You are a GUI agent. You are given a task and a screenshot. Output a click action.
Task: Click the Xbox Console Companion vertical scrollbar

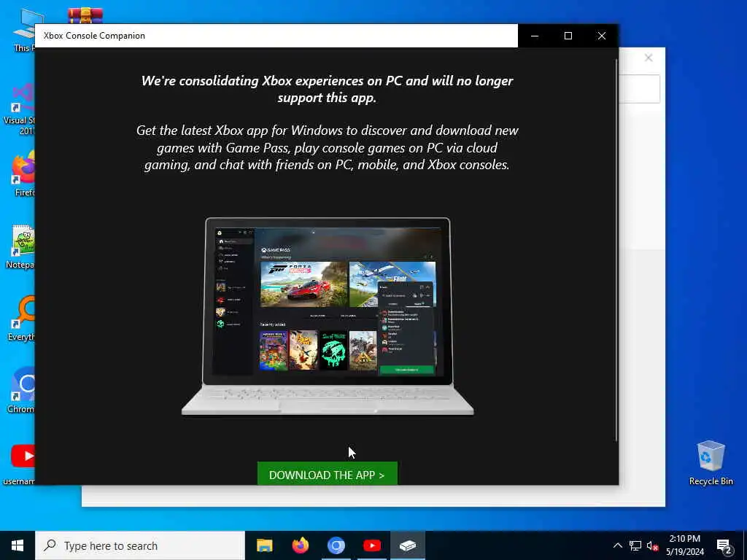616,250
